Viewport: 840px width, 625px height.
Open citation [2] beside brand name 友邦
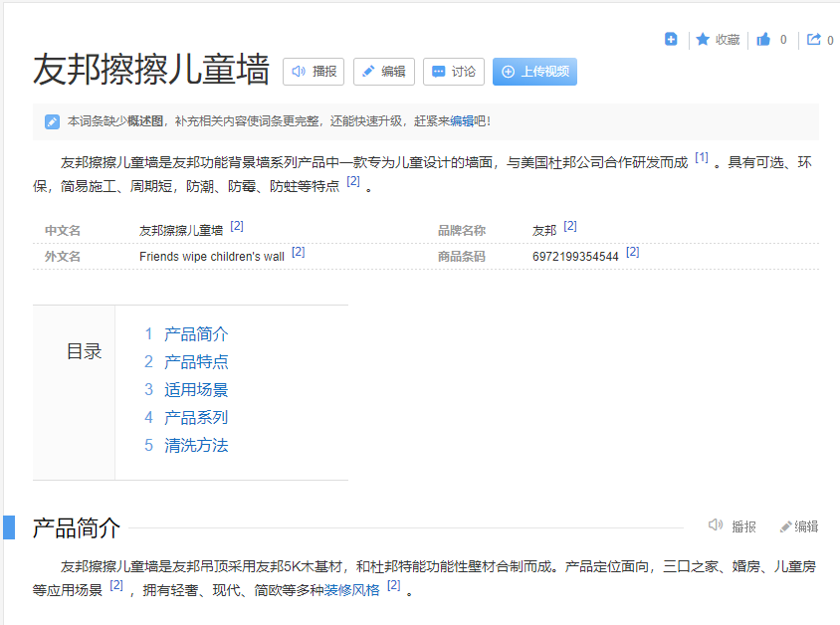(x=570, y=227)
